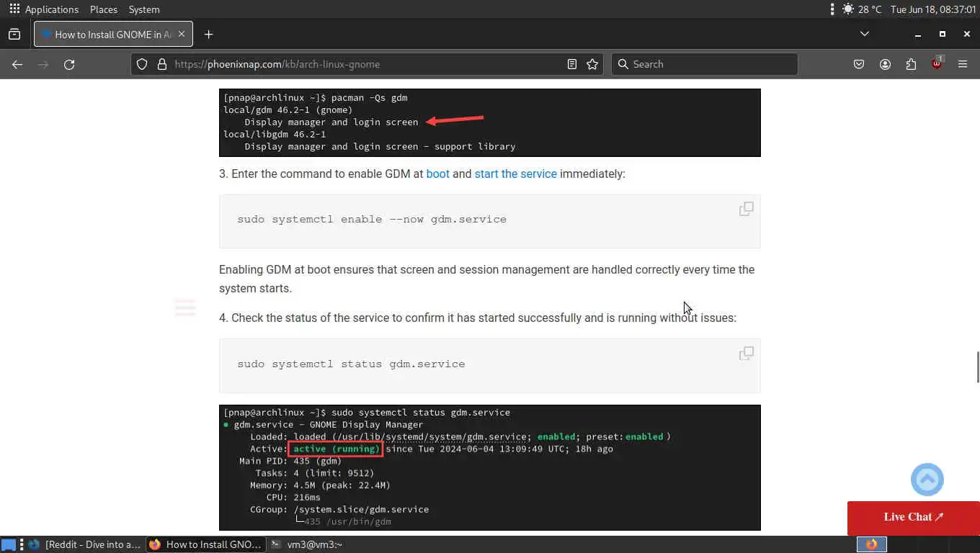Screen dimensions: 980x553
Task: Click the scroll-to-top arrow button
Action: (927, 480)
